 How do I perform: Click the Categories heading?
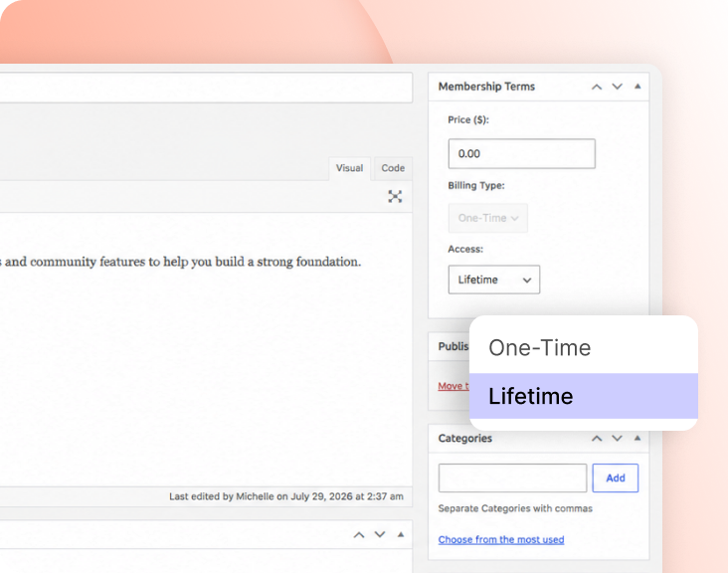click(464, 439)
